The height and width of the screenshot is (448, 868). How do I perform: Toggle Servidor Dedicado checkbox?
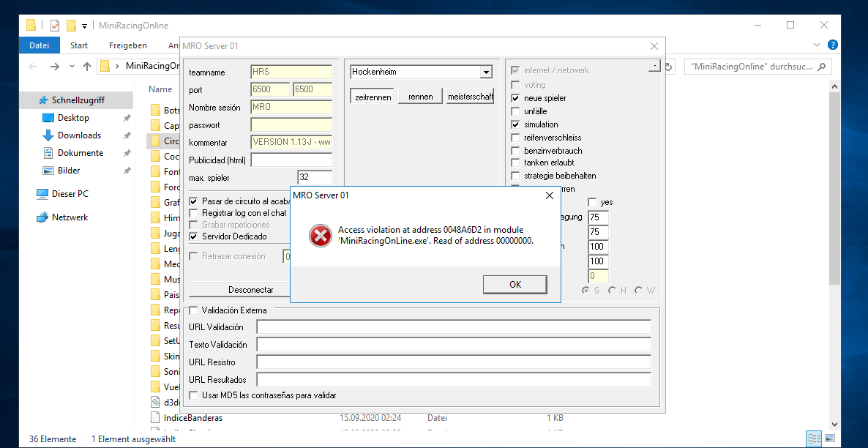[193, 236]
